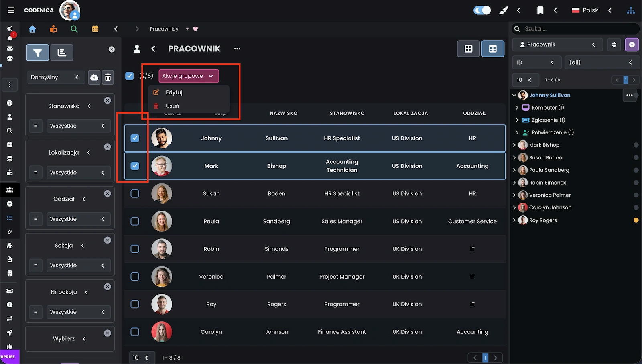This screenshot has width=642, height=364.
Task: Uncheck the Mark Bishop row checkbox
Action: tap(135, 166)
